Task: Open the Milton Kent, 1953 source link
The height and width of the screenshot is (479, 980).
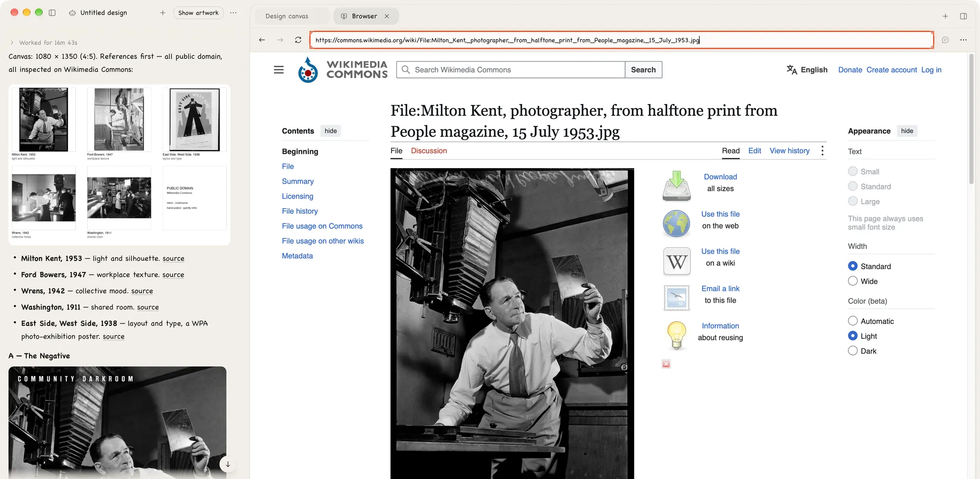Action: click(173, 258)
